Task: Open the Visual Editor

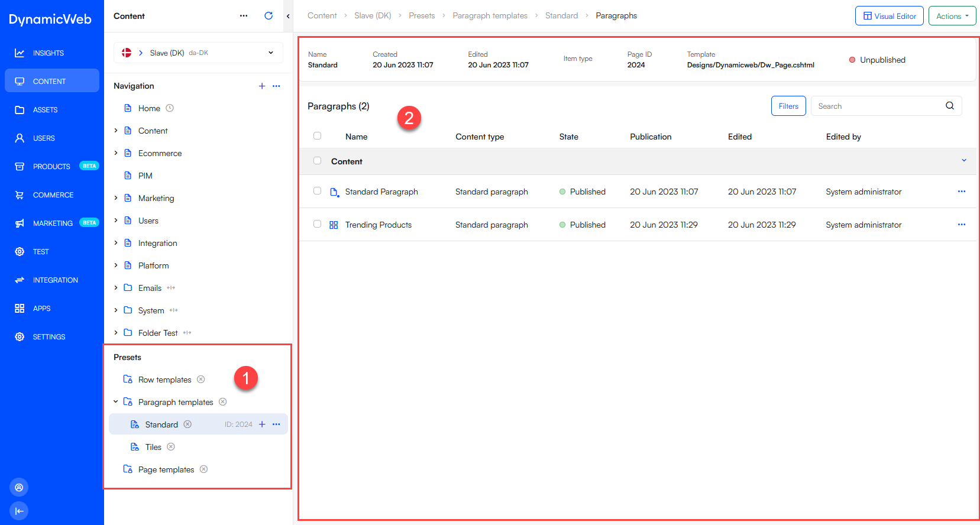Action: pos(890,16)
